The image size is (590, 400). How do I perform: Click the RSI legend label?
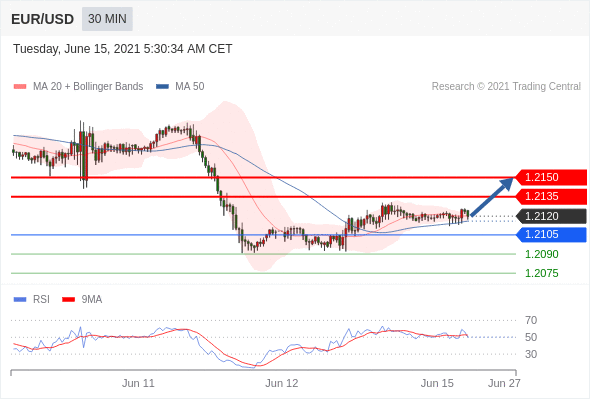(41, 300)
